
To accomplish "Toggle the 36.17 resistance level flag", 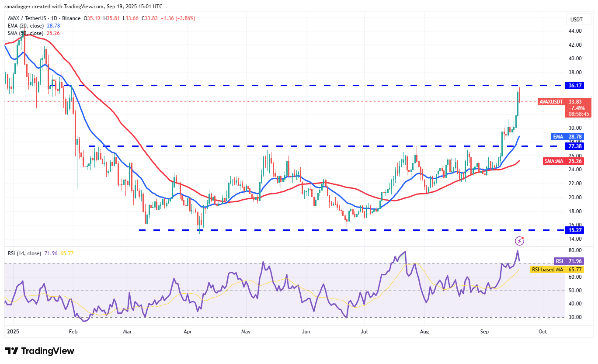I will click(x=575, y=86).
